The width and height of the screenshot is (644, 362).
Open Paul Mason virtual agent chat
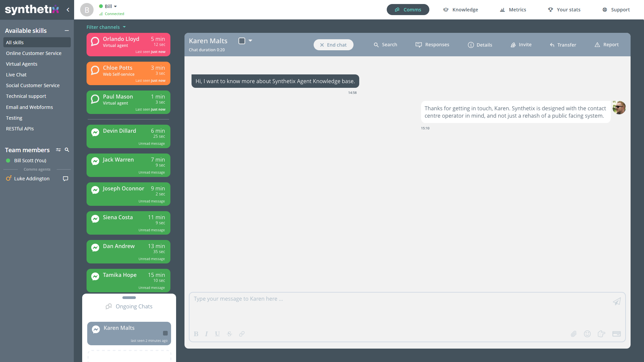[128, 102]
